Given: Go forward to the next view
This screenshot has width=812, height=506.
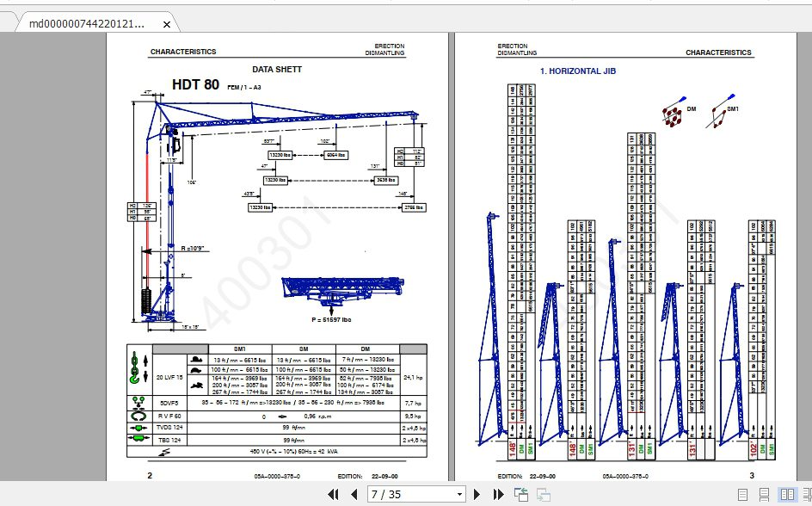Looking at the screenshot, I should tap(543, 494).
